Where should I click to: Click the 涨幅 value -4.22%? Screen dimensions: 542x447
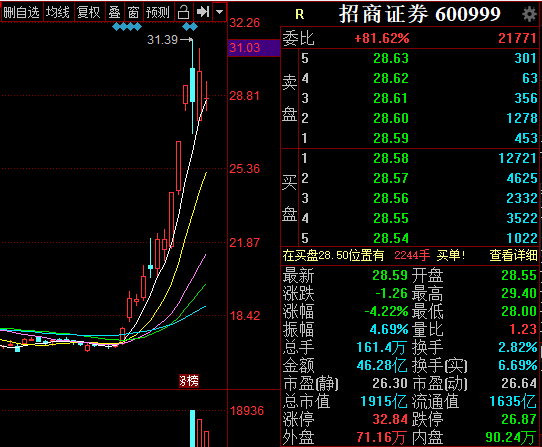coord(386,311)
